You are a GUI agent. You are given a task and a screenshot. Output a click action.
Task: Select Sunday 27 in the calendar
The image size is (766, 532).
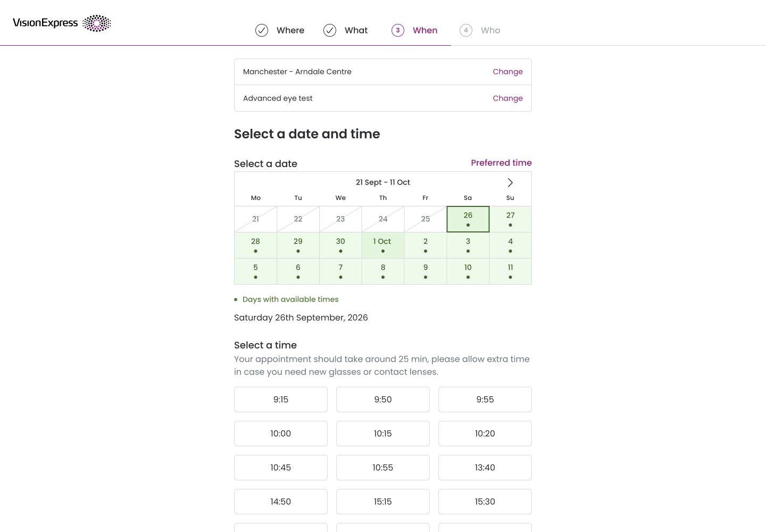point(511,219)
